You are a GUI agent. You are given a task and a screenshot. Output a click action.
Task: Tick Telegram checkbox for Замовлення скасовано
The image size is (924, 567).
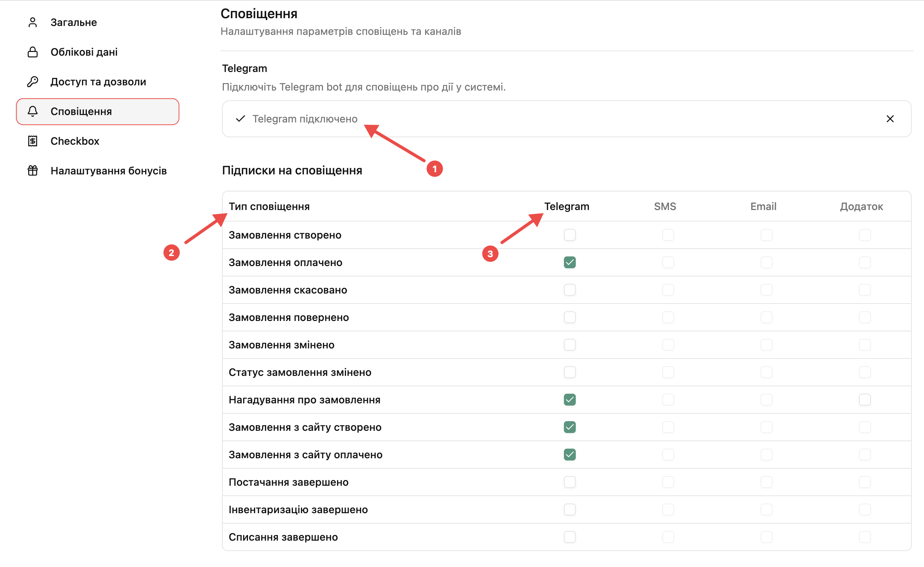point(569,290)
